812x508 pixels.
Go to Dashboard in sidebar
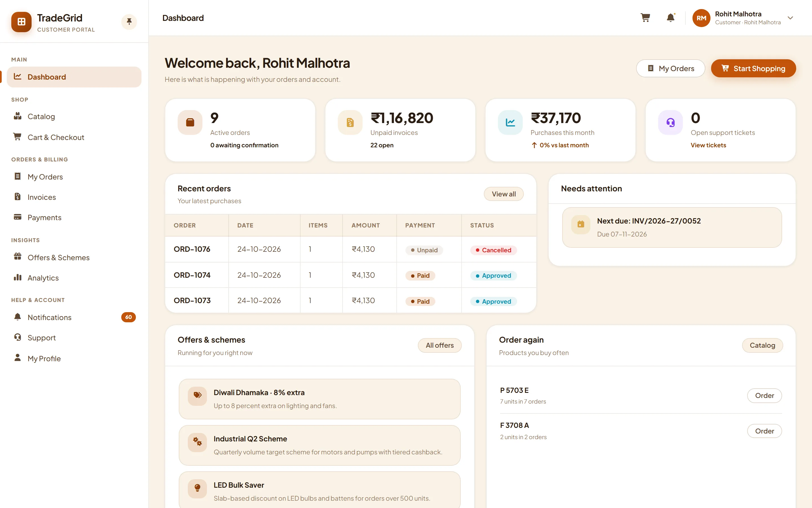pos(74,77)
